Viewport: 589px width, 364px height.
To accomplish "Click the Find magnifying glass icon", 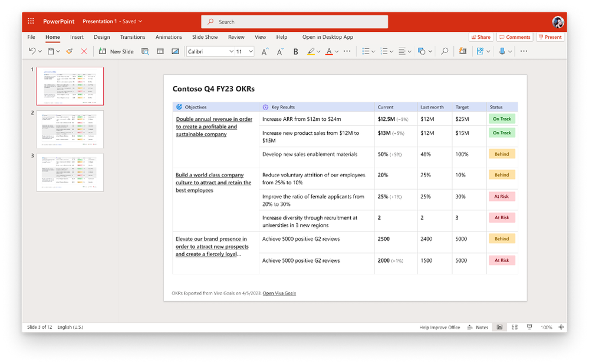I will (445, 51).
